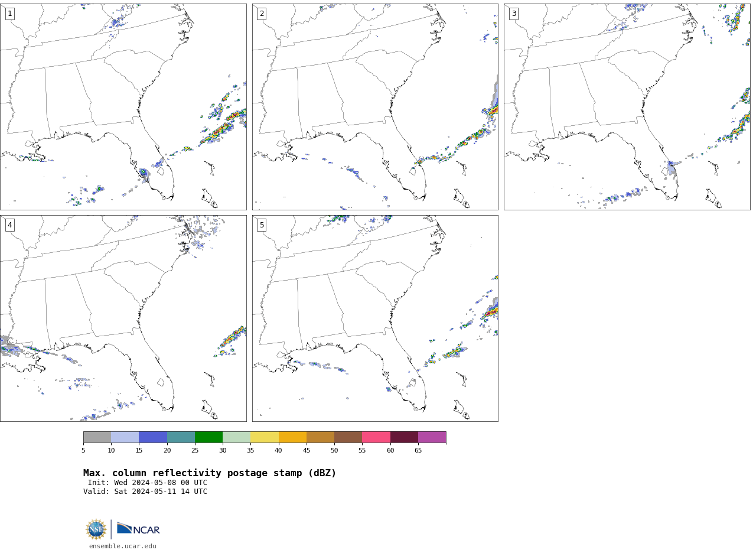Click the Init: Wed 2024-05-08 00 UTC text
Image resolution: width=756 pixels, height=553 pixels.
148,483
